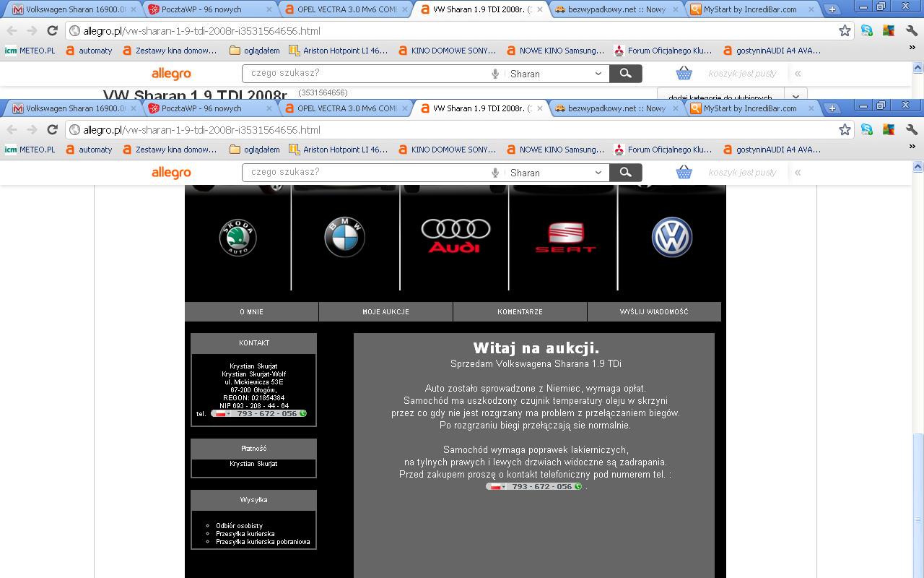
Task: Click the Skoda logo
Action: (238, 238)
